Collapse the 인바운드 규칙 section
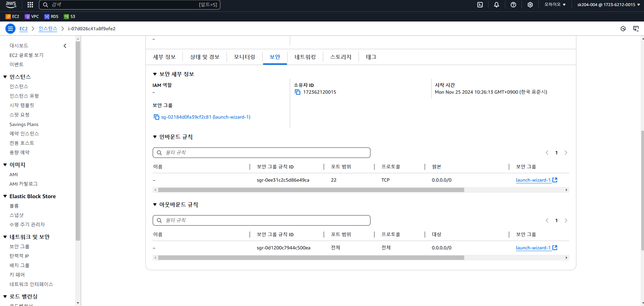The width and height of the screenshot is (644, 306). coord(155,137)
